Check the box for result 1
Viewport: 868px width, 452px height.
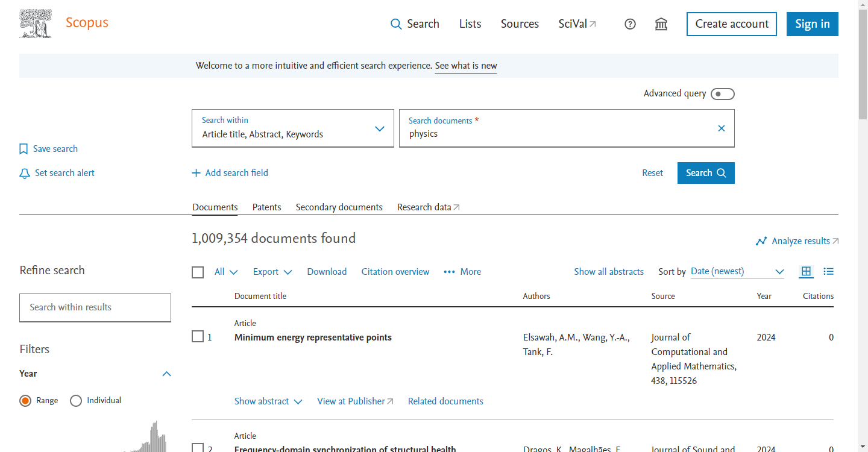(198, 336)
